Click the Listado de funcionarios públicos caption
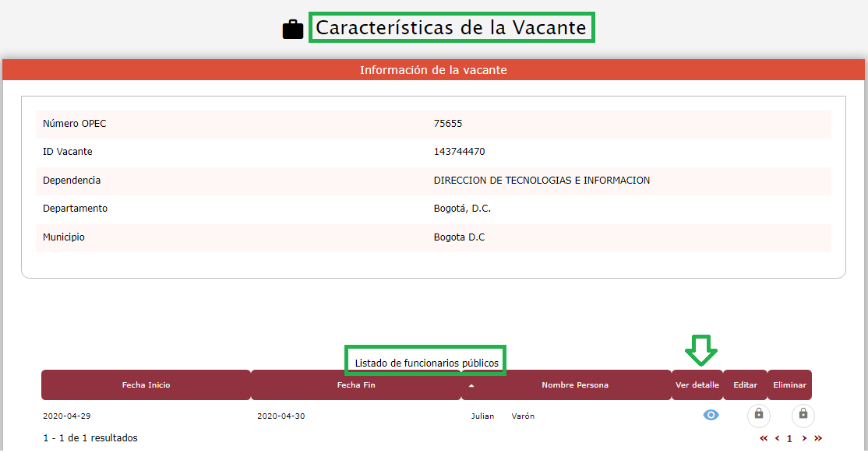The height and width of the screenshot is (453, 868). pos(426,363)
